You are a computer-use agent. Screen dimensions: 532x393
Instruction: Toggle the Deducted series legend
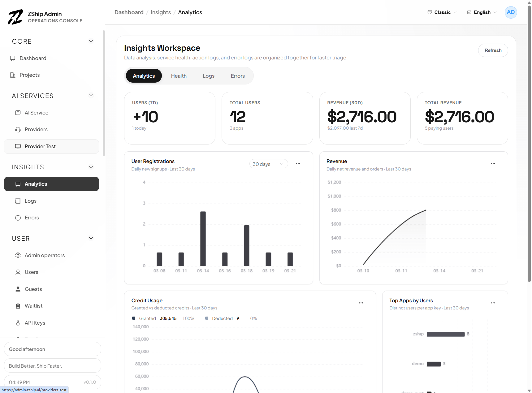[x=219, y=318]
